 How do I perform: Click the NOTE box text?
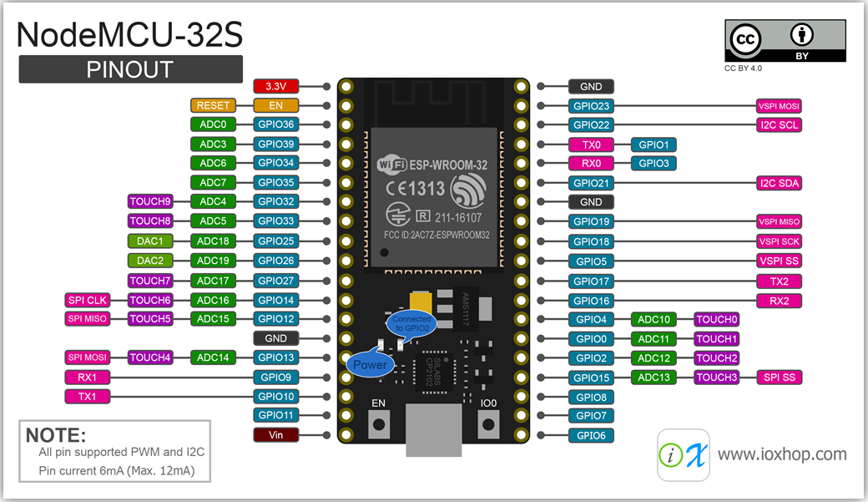tap(114, 451)
